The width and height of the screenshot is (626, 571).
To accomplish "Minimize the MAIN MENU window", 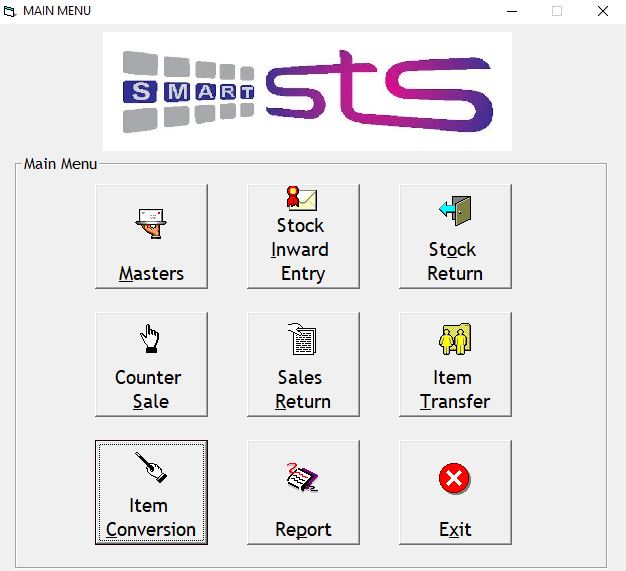I will (x=512, y=11).
